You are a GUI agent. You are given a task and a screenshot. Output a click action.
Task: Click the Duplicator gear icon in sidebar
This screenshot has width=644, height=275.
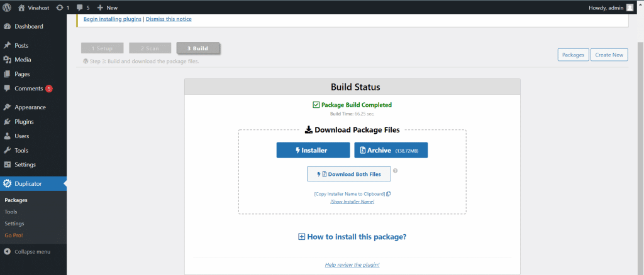pyautogui.click(x=7, y=184)
